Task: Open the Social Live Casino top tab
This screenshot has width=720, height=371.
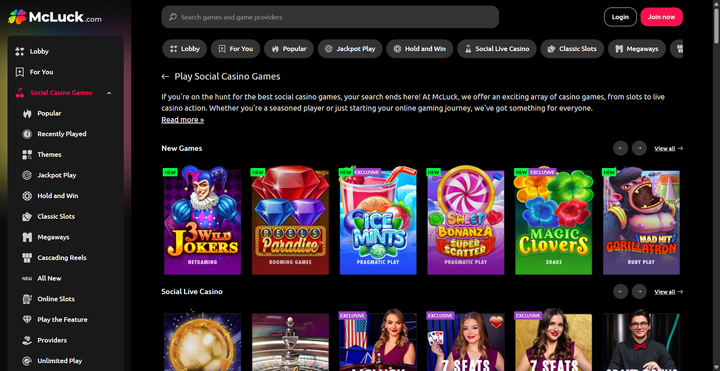Action: pyautogui.click(x=497, y=49)
